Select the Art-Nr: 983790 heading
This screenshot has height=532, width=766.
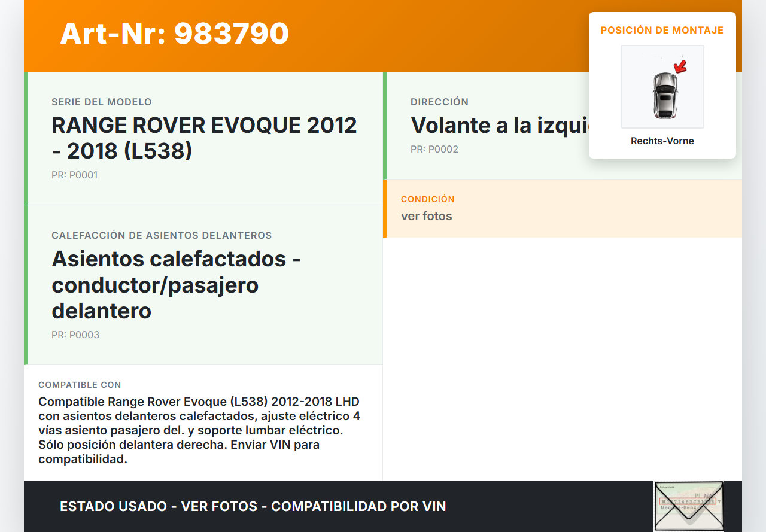175,34
